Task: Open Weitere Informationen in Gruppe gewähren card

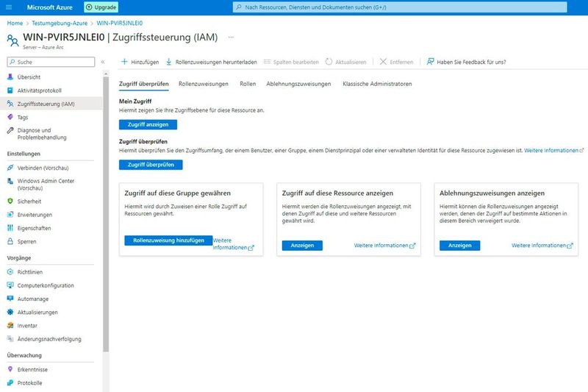Action: (233, 244)
